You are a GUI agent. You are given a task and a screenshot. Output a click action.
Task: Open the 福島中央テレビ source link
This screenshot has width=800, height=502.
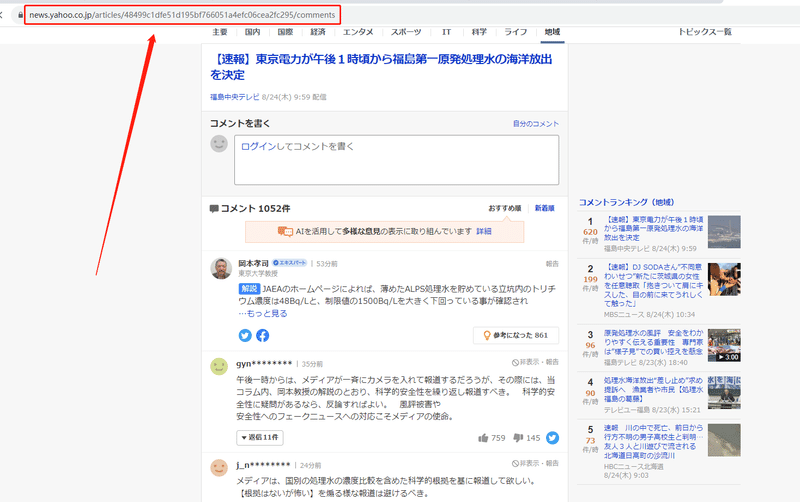pyautogui.click(x=235, y=97)
